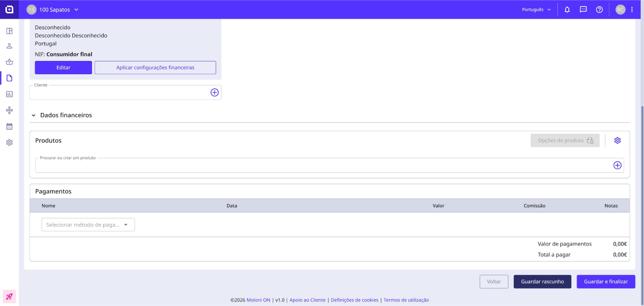This screenshot has height=306, width=644.
Task: Open Selecionar método de pagamento dropdown
Action: (x=88, y=225)
